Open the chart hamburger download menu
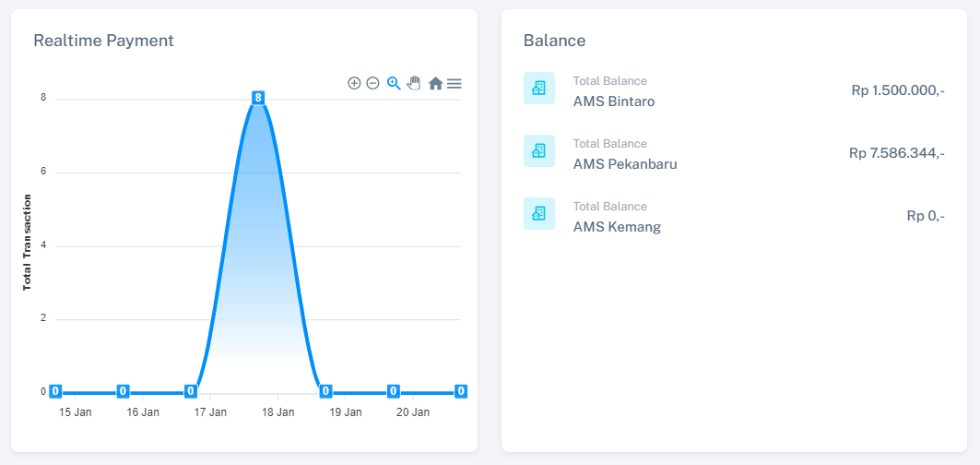Screen dimensions: 980x465 pyautogui.click(x=455, y=83)
